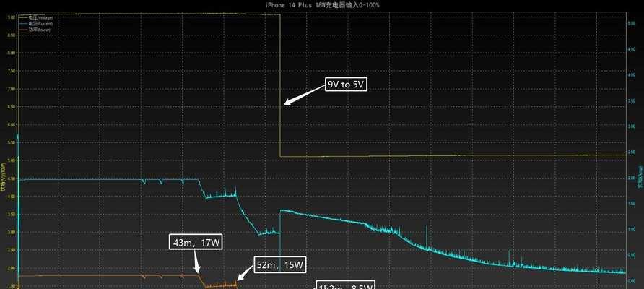
Task: Click the vertical voltage drop line from 9V
Action: coord(280,85)
